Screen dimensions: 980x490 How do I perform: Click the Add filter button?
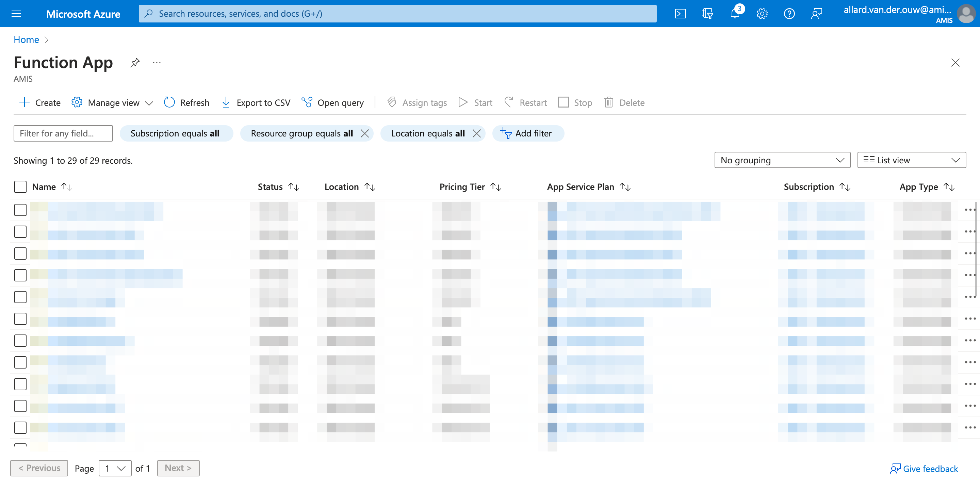click(x=528, y=133)
